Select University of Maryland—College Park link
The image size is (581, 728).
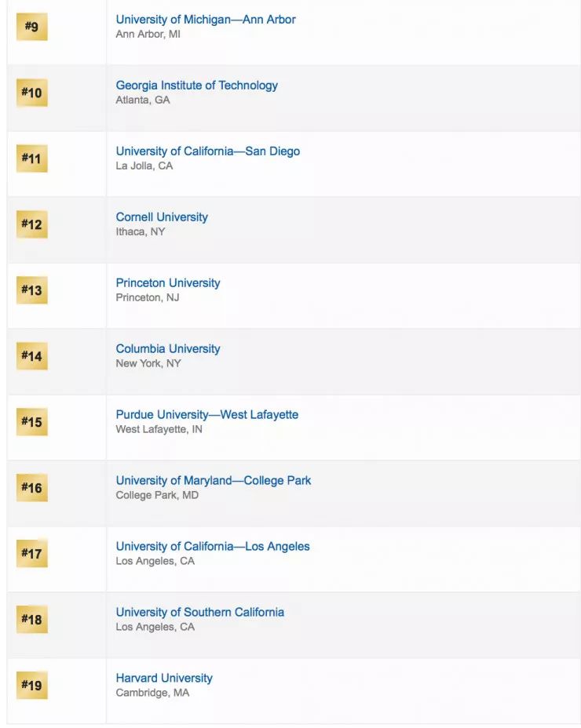pos(213,481)
